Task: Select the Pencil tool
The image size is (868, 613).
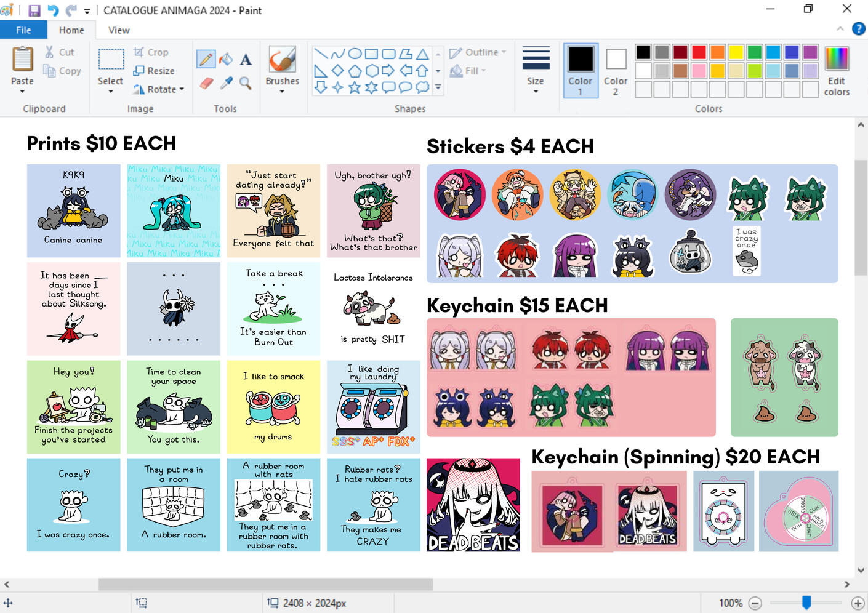Action: (x=206, y=59)
